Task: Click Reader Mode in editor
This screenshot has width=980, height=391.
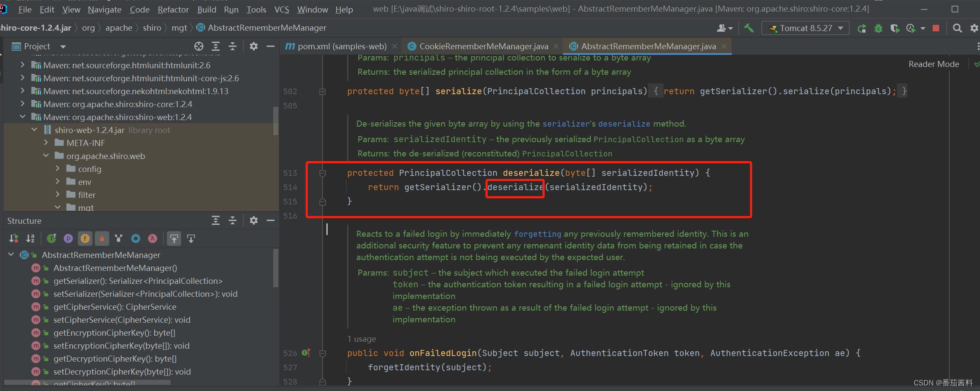Action: [x=934, y=64]
